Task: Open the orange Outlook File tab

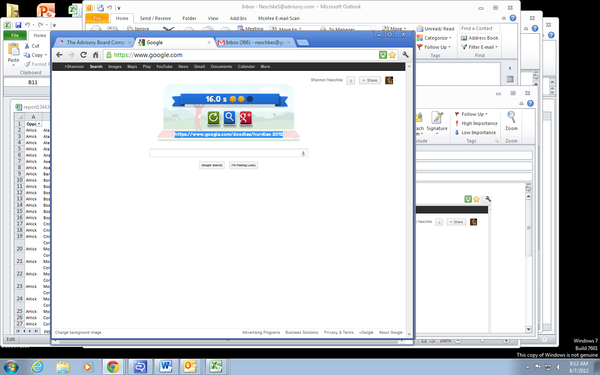Action: [97, 18]
